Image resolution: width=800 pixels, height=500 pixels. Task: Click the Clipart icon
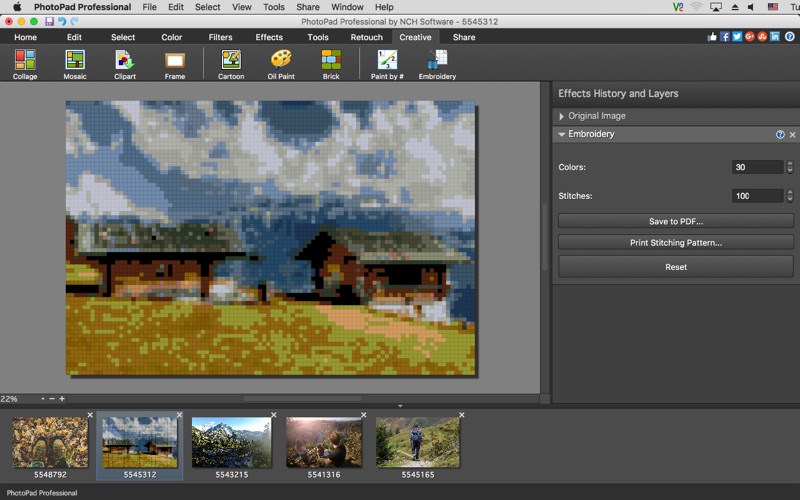pyautogui.click(x=125, y=62)
